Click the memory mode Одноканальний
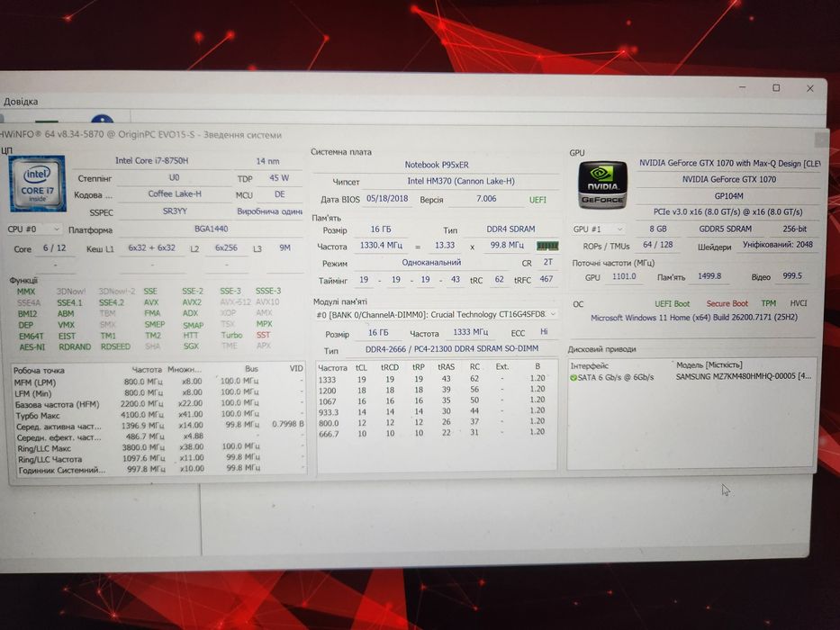 pos(431,263)
